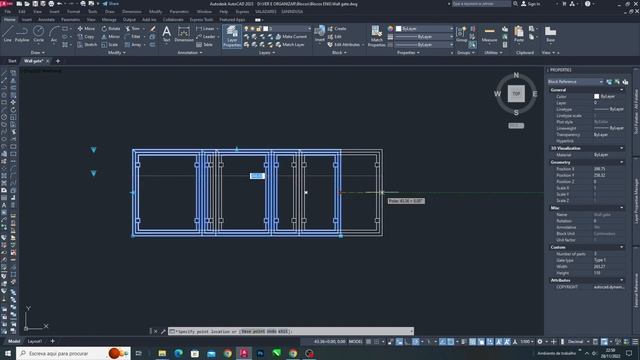Click the Insert block icon

click(320, 34)
